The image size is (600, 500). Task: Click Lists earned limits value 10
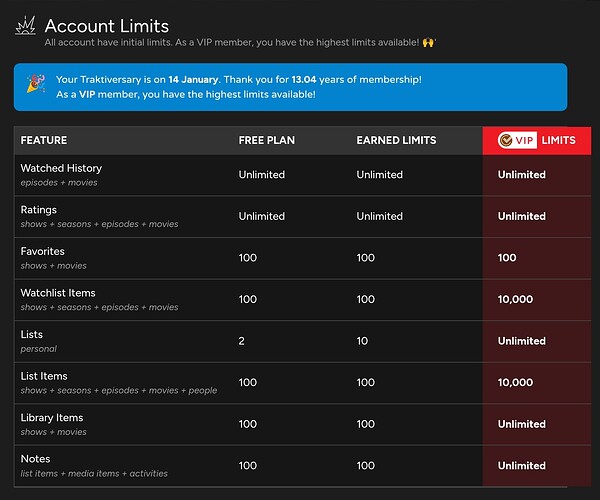362,341
